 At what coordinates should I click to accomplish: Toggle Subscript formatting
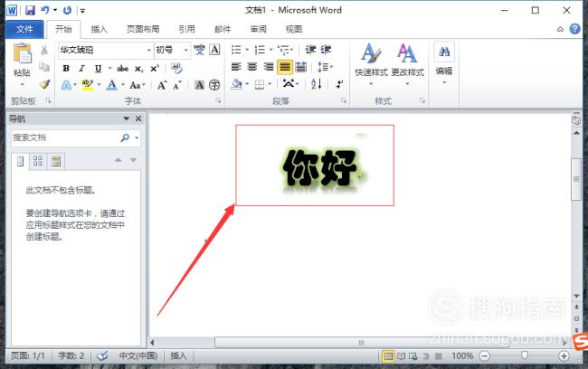tap(138, 69)
